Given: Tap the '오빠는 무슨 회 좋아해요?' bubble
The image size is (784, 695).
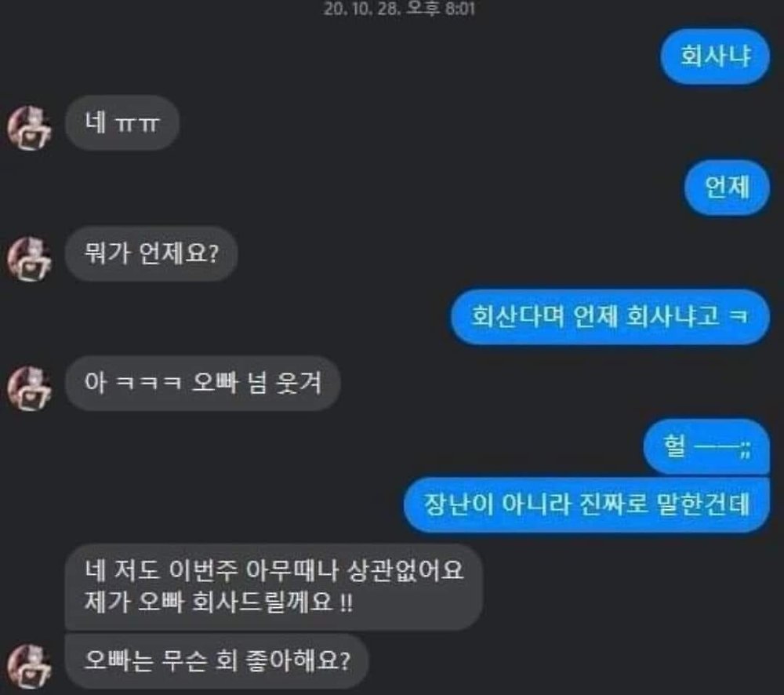Looking at the screenshot, I should pyautogui.click(x=216, y=661).
